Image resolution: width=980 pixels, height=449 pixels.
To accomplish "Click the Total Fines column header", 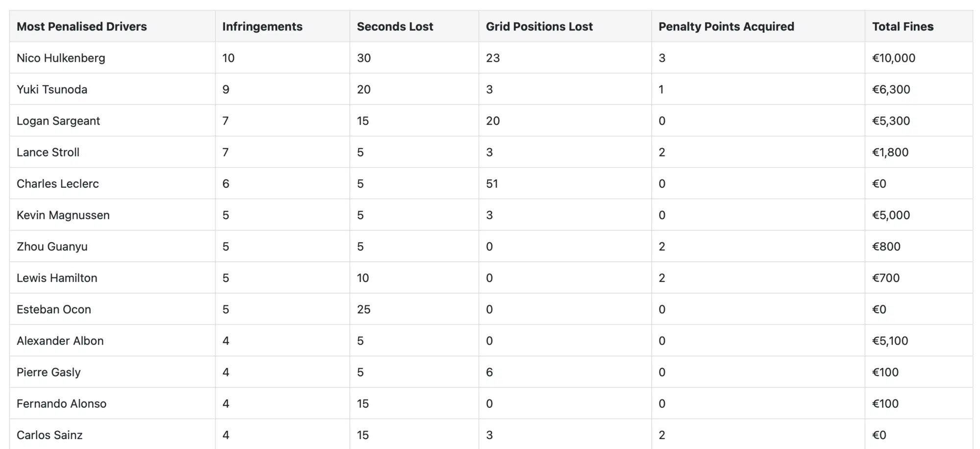I will (x=903, y=26).
